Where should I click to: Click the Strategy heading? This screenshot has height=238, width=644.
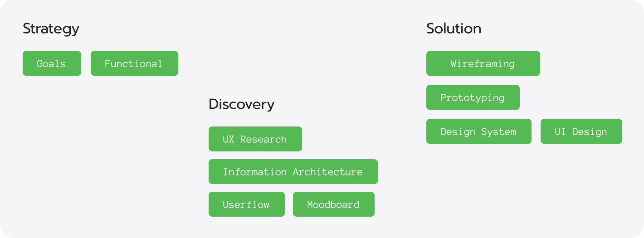tap(51, 29)
